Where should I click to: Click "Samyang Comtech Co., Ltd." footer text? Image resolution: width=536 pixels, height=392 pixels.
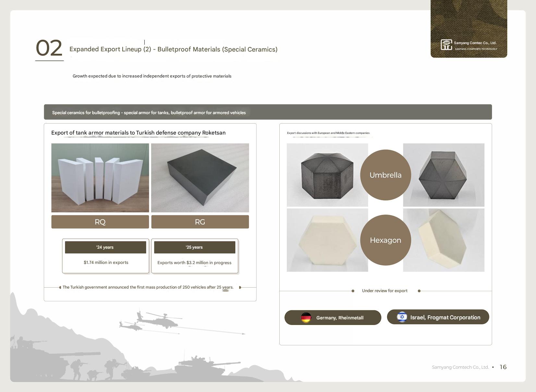pos(460,367)
